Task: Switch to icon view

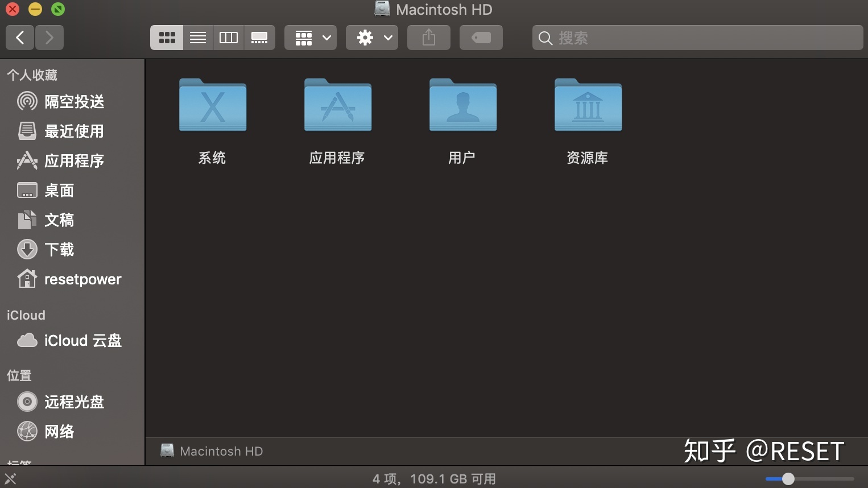Action: [167, 38]
